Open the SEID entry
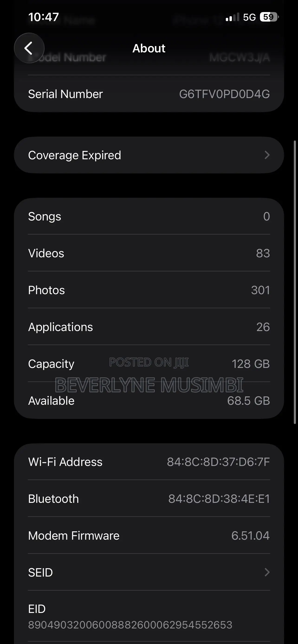 click(x=149, y=572)
